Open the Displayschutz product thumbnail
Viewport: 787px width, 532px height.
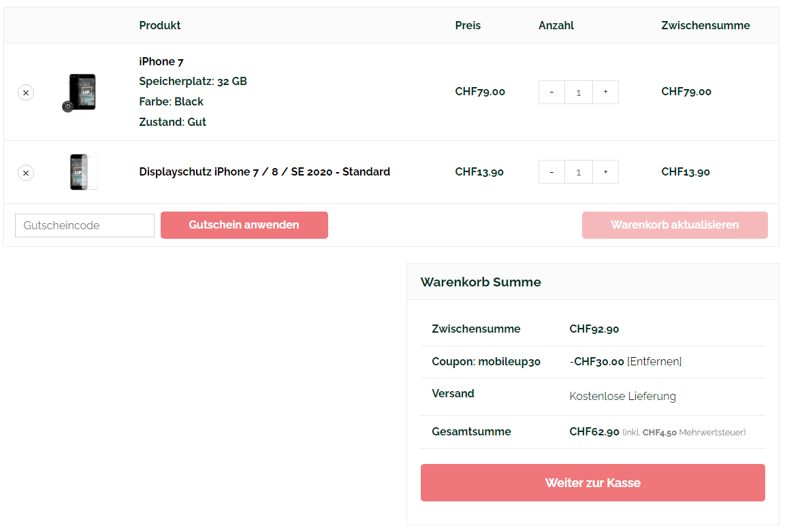83,172
